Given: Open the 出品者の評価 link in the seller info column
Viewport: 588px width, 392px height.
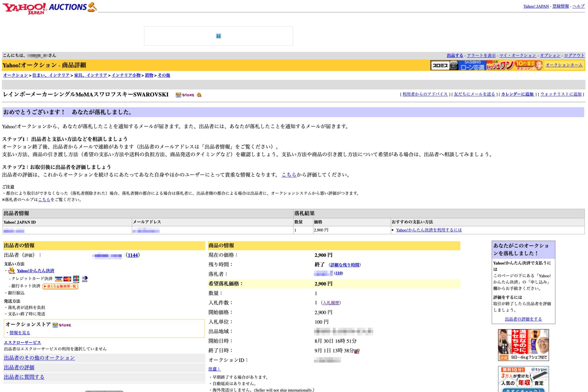Looking at the screenshot, I should [19, 367].
